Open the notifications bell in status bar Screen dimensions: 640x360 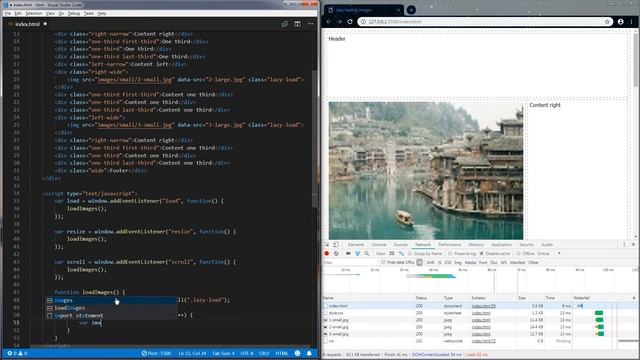pyautogui.click(x=309, y=353)
